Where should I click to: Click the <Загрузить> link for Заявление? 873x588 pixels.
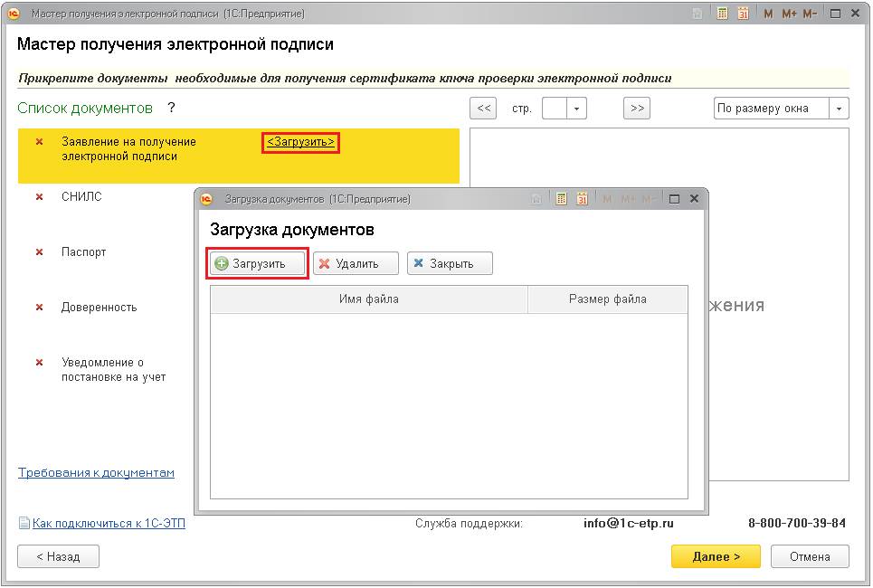(300, 142)
